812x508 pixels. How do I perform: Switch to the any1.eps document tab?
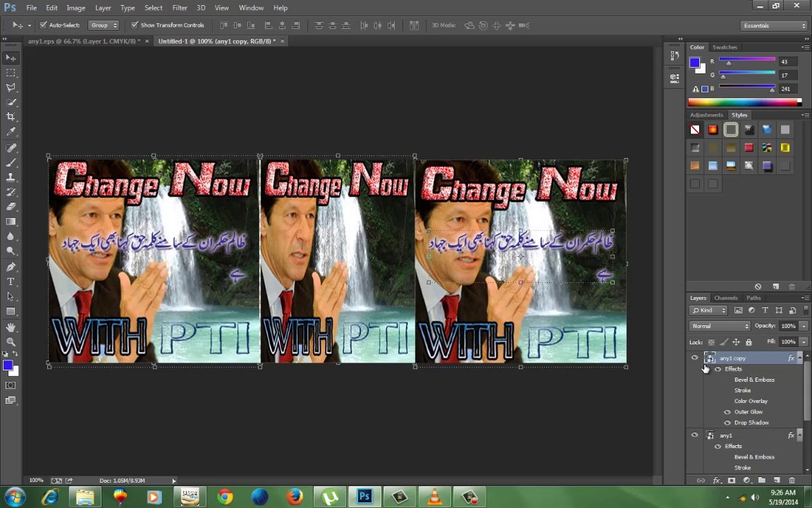coord(83,41)
